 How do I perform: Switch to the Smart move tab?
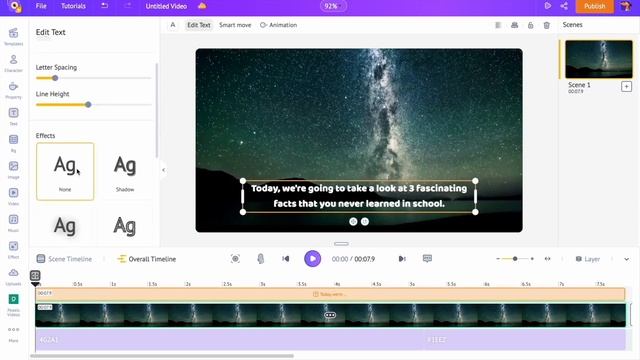coord(235,25)
